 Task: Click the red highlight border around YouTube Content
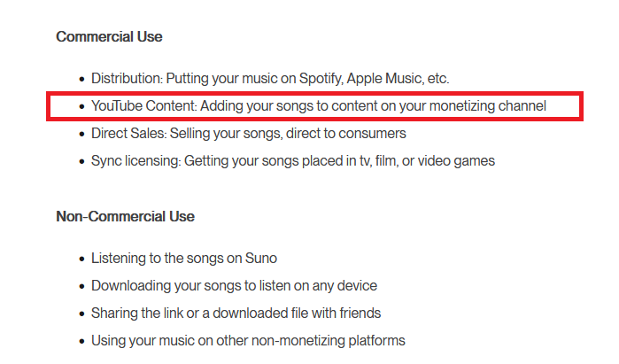coord(314,94)
